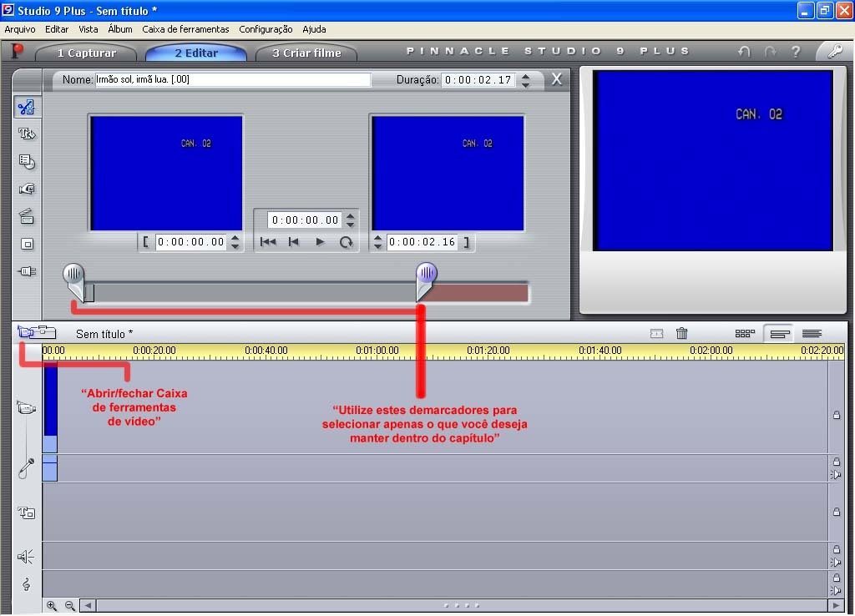Open the picture-in-picture tool
855x616 pixels.
[26, 244]
